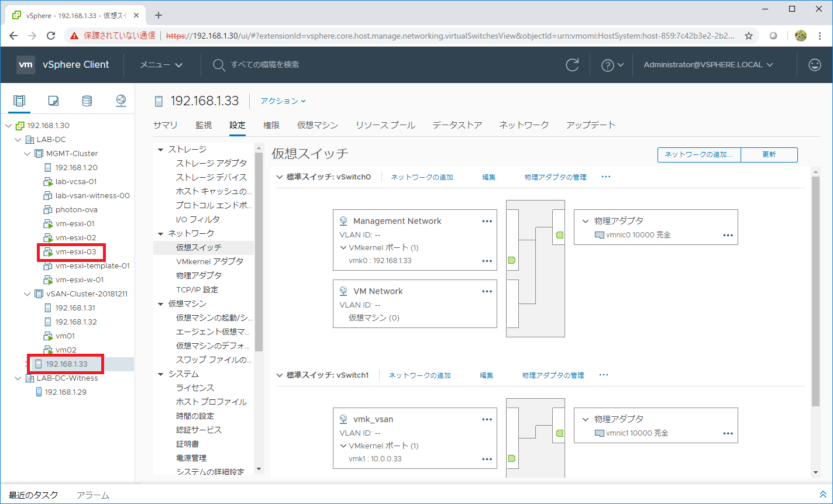
Task: Open vmk0 : 192.168.1.33 options ellipsis
Action: 487,261
